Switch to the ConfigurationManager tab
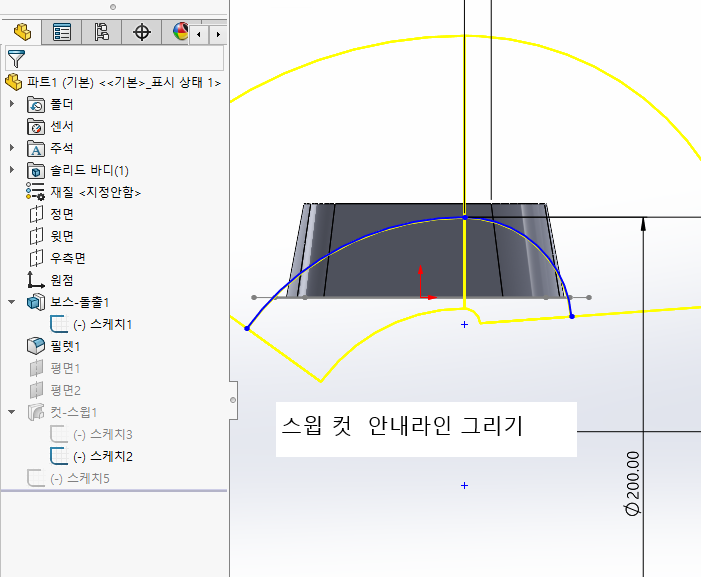The height and width of the screenshot is (577, 701). click(101, 32)
